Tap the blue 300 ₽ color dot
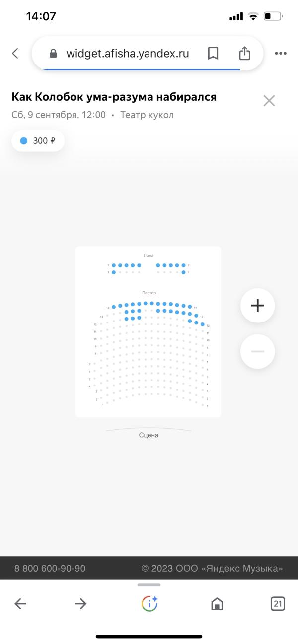Screen dimensions: 298x644 tap(23, 141)
